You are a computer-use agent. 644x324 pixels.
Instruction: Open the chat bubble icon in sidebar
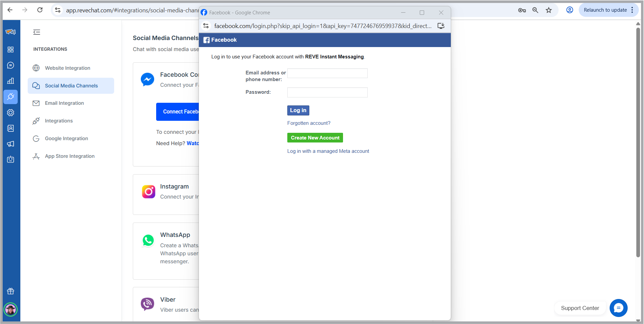(x=11, y=65)
